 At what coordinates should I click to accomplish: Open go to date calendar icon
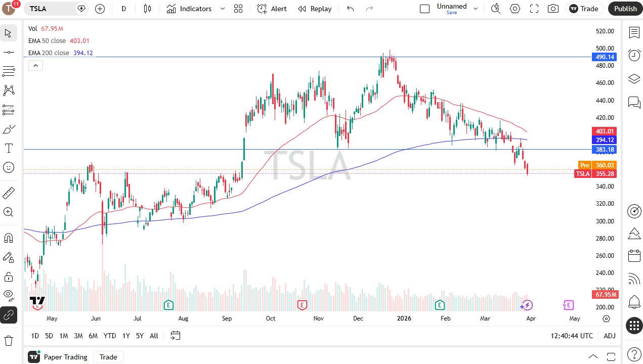click(176, 336)
